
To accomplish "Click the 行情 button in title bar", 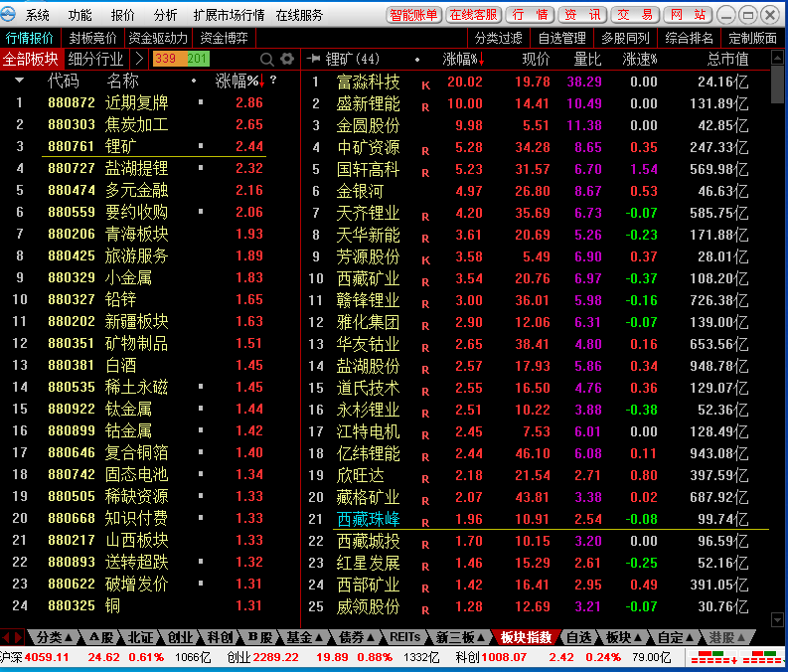I will (531, 15).
